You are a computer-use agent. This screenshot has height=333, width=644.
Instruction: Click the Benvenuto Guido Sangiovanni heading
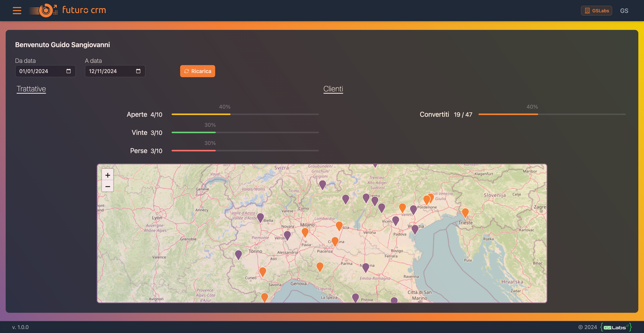click(x=63, y=45)
